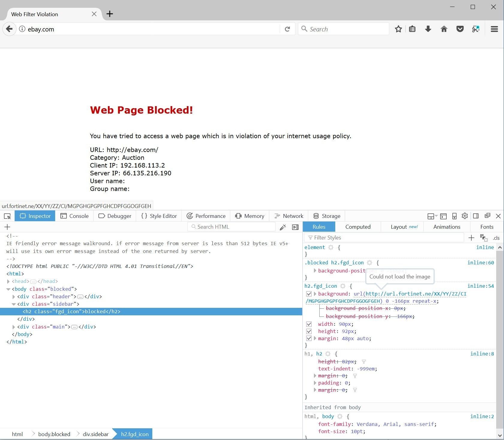Open the inline:54 stylesheet source link
The image size is (504, 440).
(481, 286)
